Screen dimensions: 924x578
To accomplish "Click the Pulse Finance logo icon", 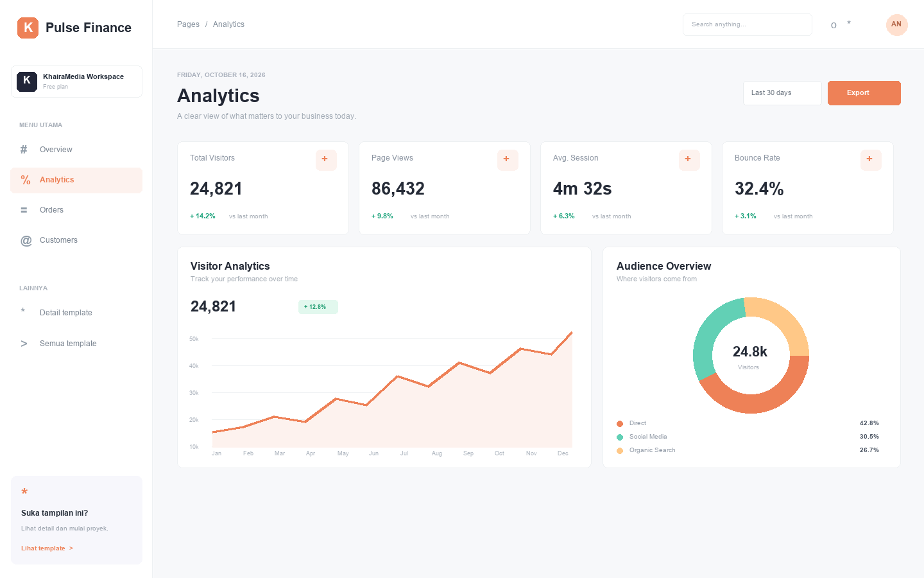I will 28,28.
